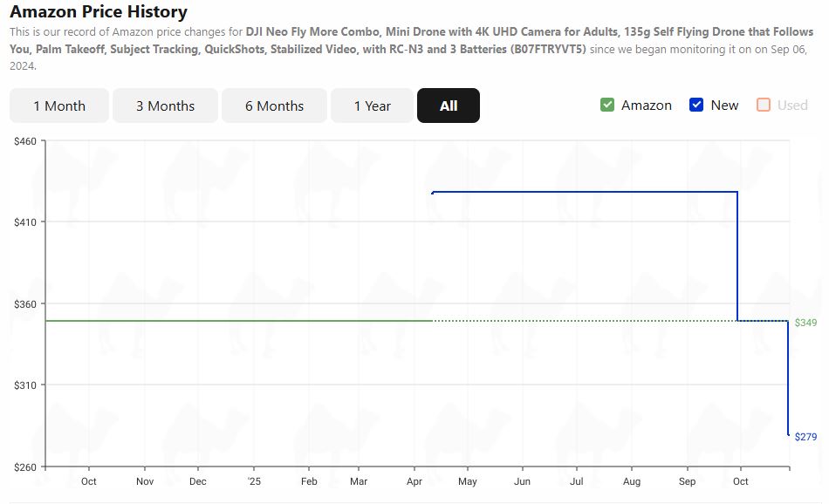Toggle the Amazon price checkbox
Viewport: 829px width, 504px height.
607,104
